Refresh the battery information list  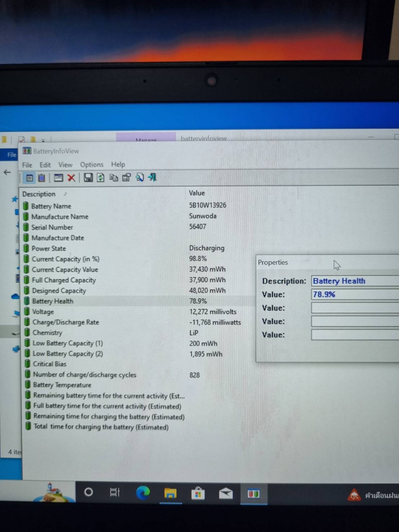pyautogui.click(x=100, y=178)
